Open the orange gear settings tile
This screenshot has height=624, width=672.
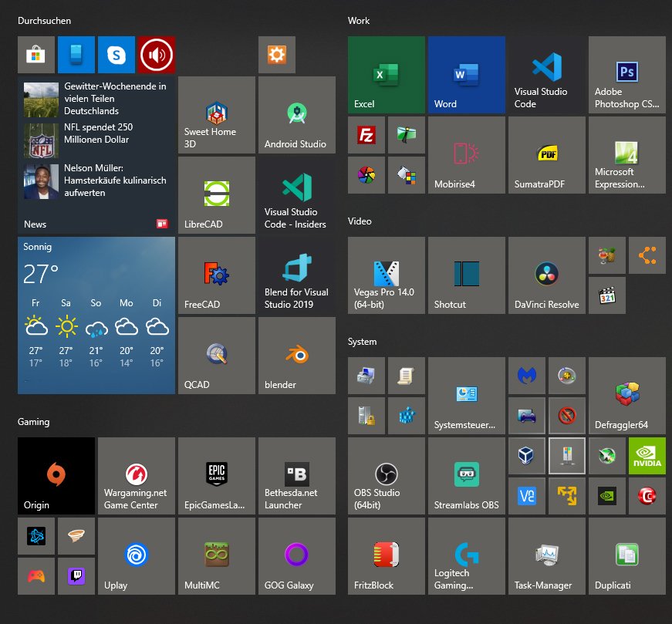tap(277, 55)
